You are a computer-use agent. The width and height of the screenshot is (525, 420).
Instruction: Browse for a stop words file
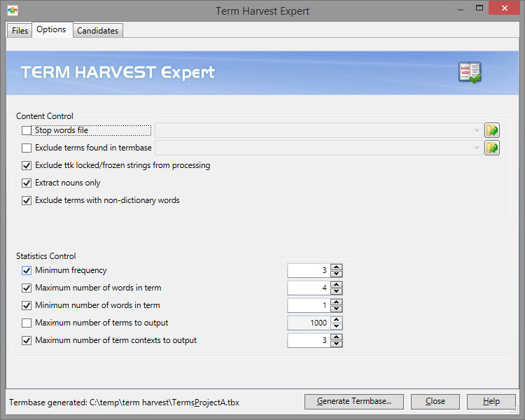tap(492, 130)
